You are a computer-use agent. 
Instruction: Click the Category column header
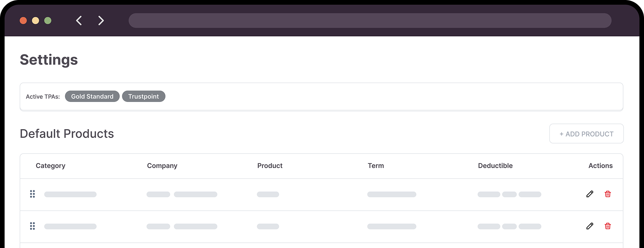[x=50, y=166]
